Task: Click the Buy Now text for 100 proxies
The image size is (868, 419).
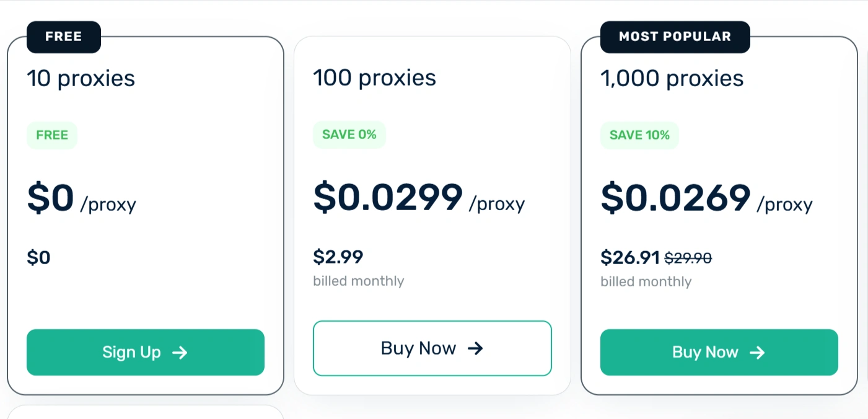Action: (418, 348)
